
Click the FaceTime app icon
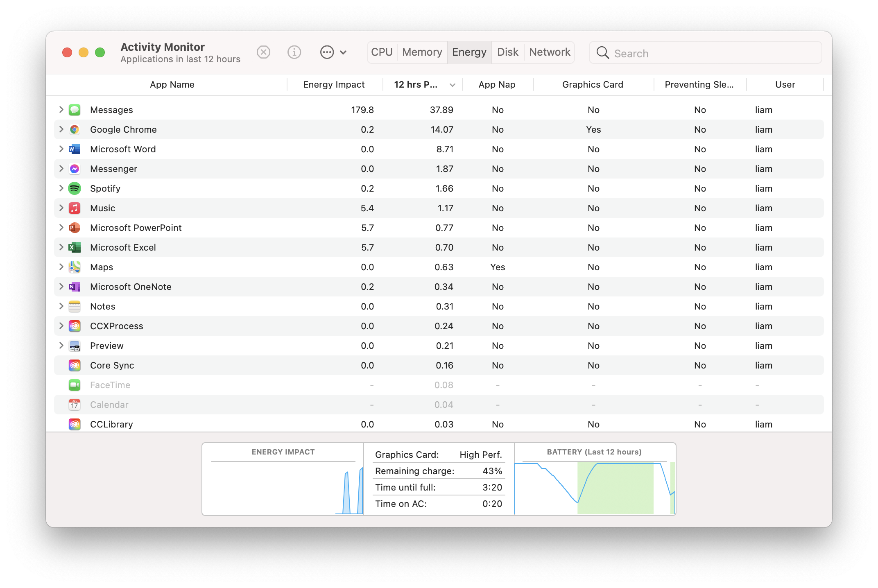click(75, 385)
